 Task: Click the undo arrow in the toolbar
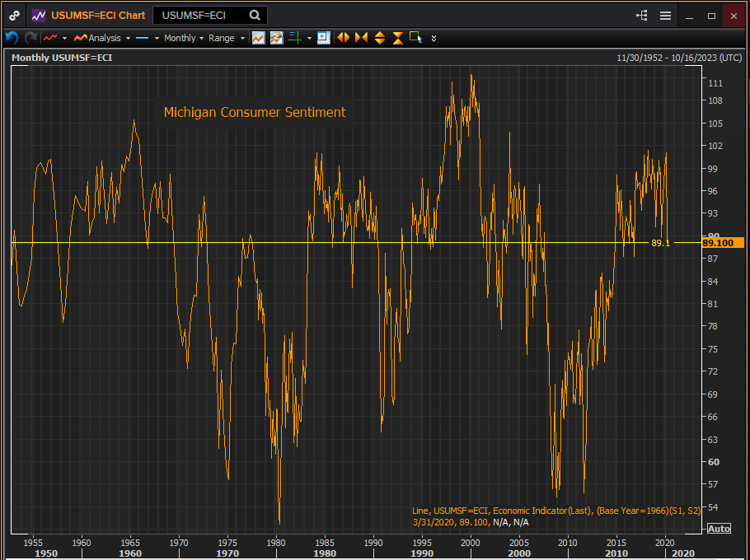(x=12, y=38)
